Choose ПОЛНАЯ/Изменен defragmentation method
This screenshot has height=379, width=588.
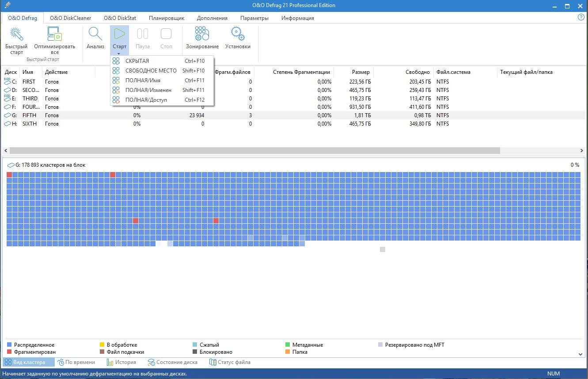click(x=163, y=90)
